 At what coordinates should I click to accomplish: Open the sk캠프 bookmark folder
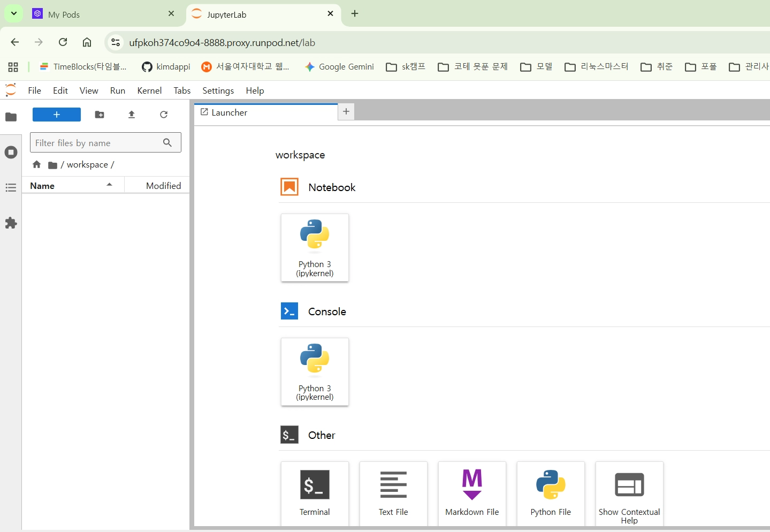click(406, 67)
